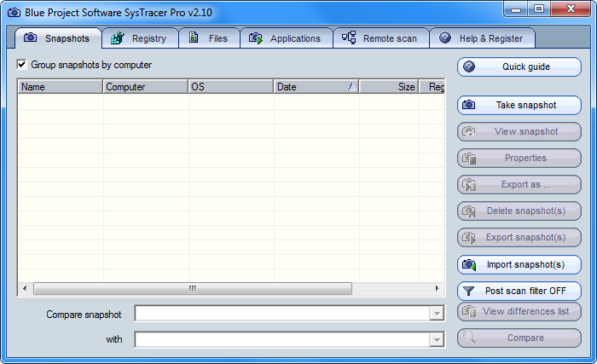Click the View snapshot button
The width and height of the screenshot is (597, 364).
[519, 132]
